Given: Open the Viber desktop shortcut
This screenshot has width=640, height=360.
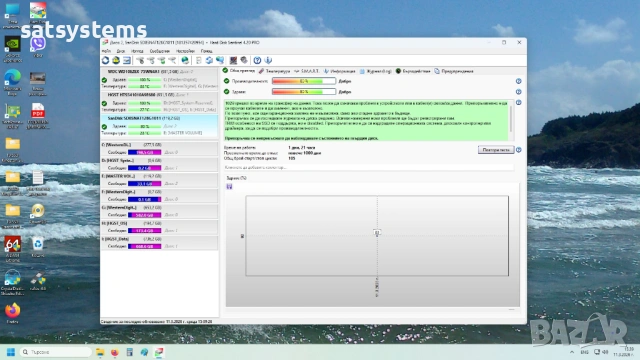Looking at the screenshot, I should [38, 46].
